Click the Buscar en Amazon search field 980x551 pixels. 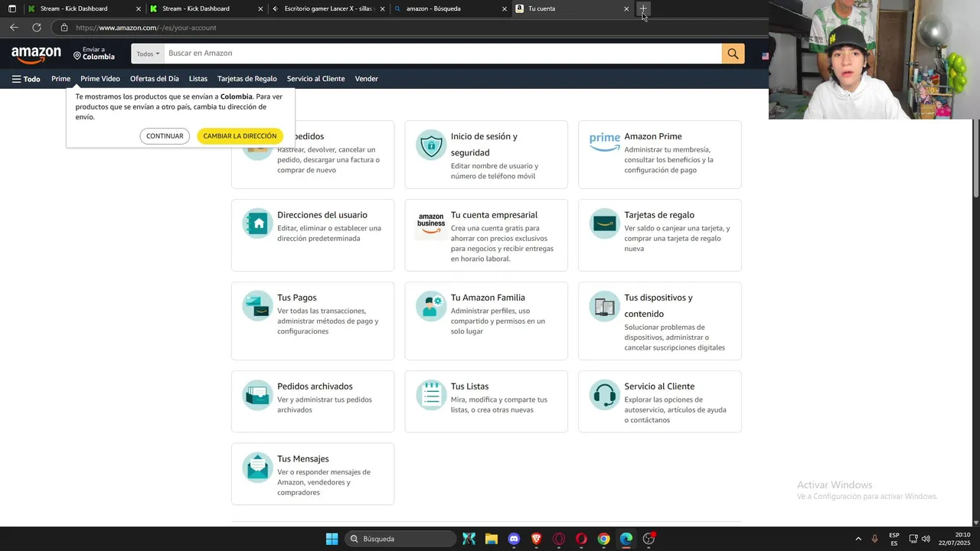443,54
